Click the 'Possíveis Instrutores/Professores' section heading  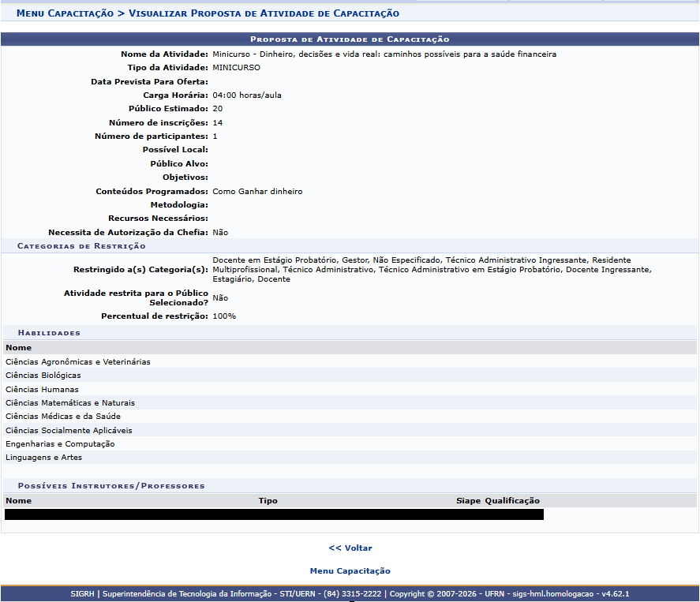pos(111,486)
